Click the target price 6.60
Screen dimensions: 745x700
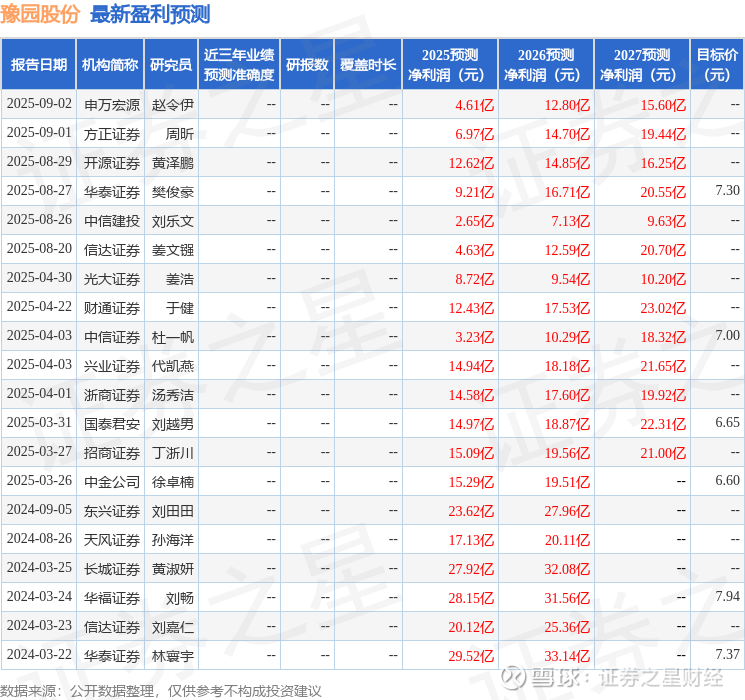(x=727, y=480)
